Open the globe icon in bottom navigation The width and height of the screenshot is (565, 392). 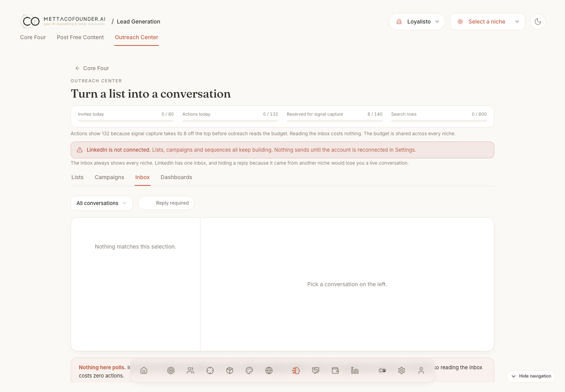(269, 370)
